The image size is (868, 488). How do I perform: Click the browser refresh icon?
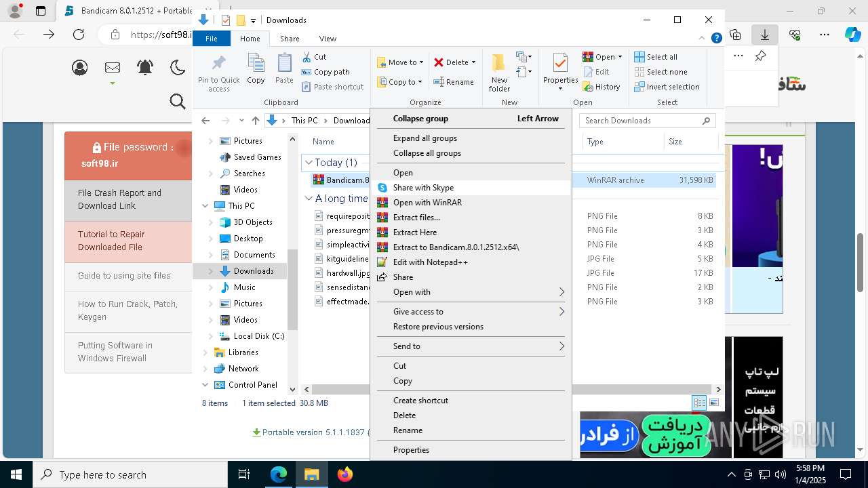(79, 35)
